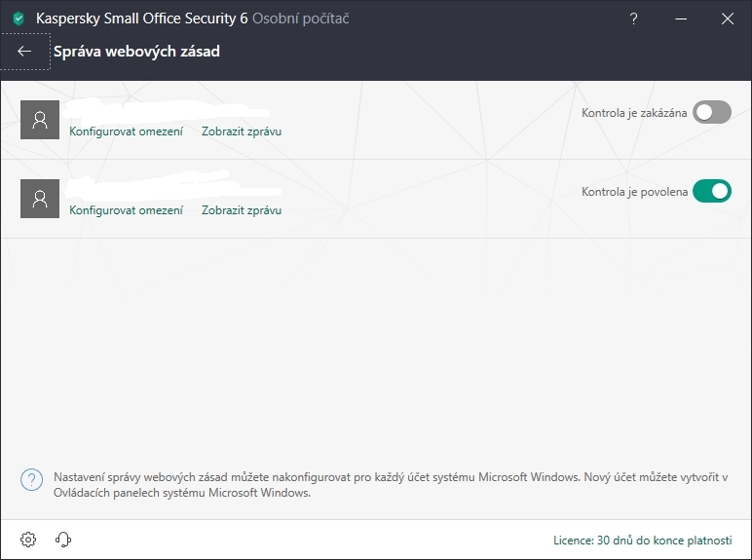This screenshot has width=752, height=560.
Task: Click the Kaspersky shield logo icon
Action: pyautogui.click(x=18, y=19)
